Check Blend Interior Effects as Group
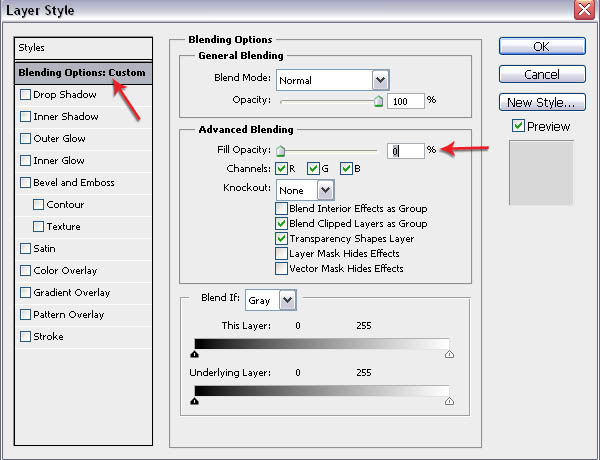Screen dimensions: 600x460 (281, 209)
